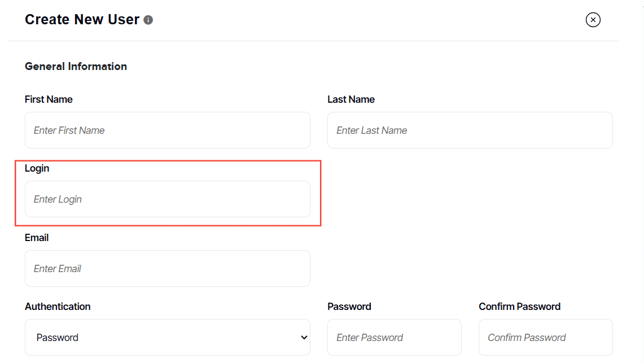Viewport: 644px width, 363px height.
Task: Select the Enter Email text box
Action: click(x=167, y=269)
